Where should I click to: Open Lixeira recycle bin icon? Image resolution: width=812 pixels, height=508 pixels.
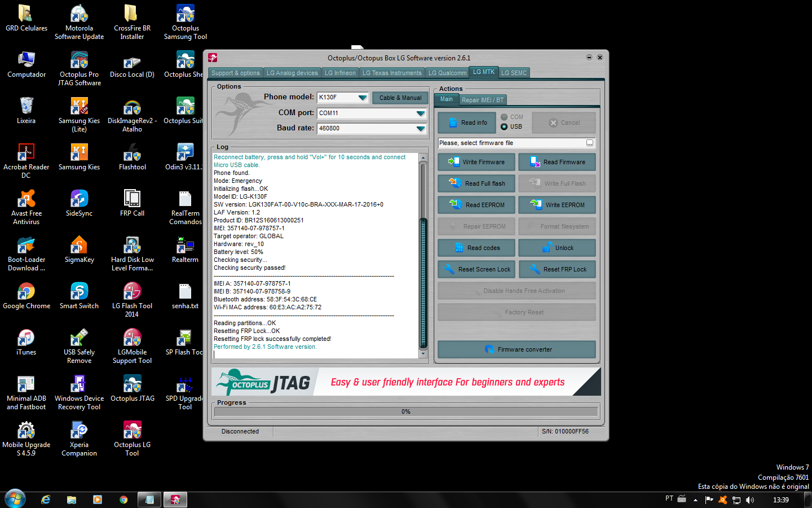point(26,111)
